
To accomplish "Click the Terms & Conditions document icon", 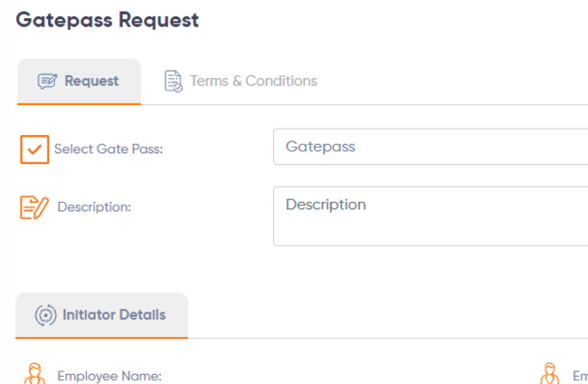I will (174, 82).
